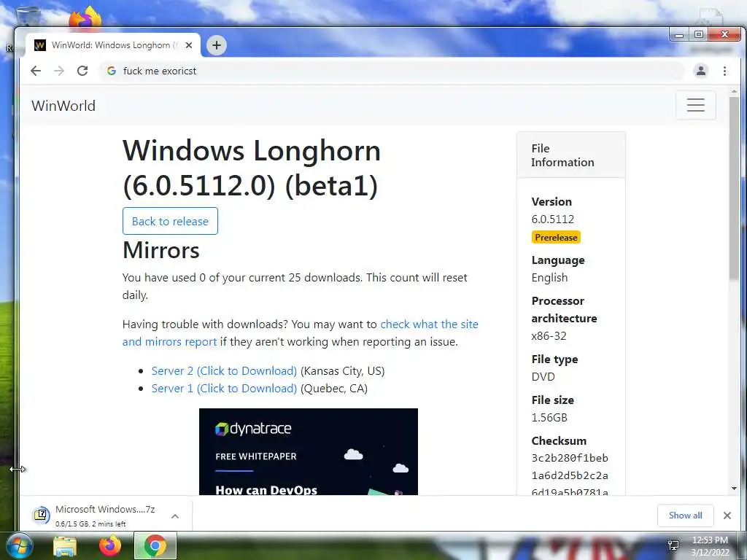
Task: Click the WinWorld site logo text
Action: tap(63, 106)
